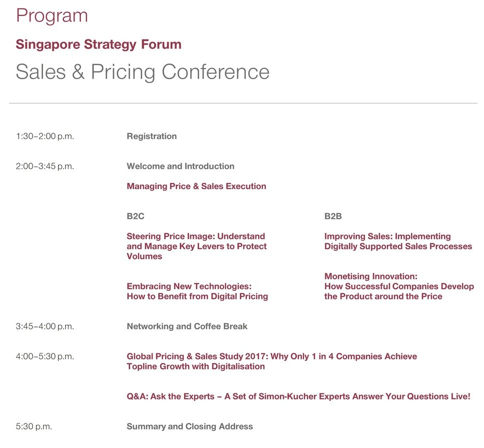Select Welcome and Introduction entry
Screen dimensions: 484x448
[x=180, y=166]
